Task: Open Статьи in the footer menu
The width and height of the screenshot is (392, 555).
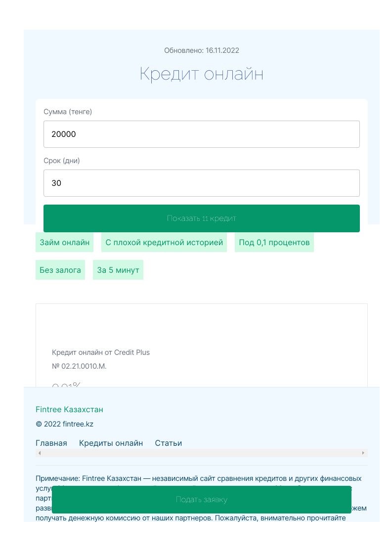Action: pos(168,443)
